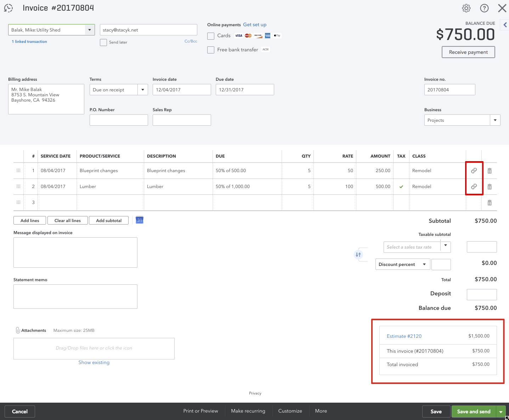The image size is (509, 420).
Task: Click the link icon on Blueprint changes row
Action: [474, 171]
